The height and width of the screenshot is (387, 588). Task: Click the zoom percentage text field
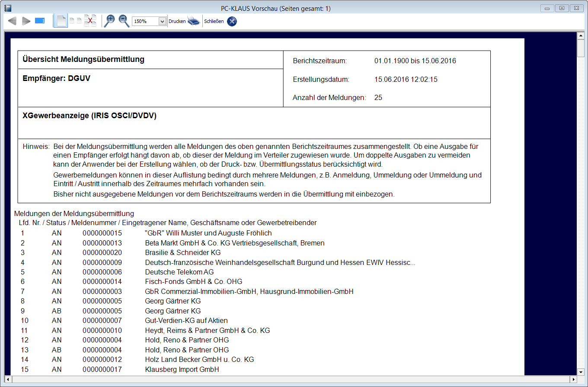click(145, 21)
